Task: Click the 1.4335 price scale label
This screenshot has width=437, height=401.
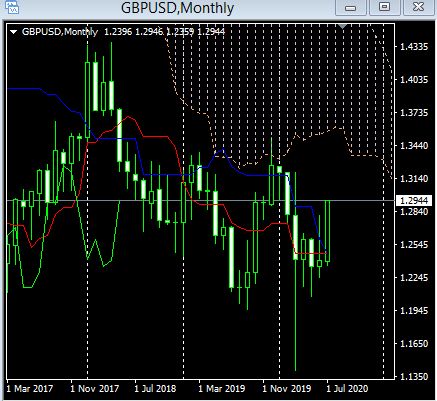Action: [x=414, y=46]
